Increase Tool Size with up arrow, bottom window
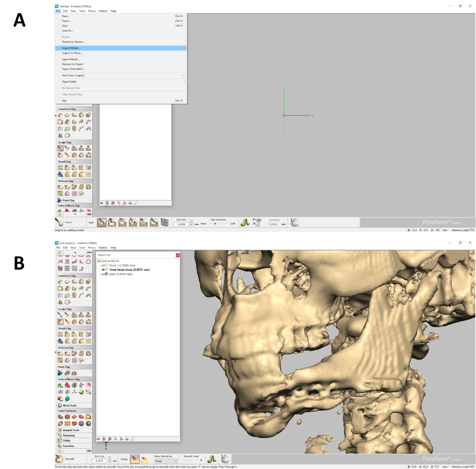 109,458
